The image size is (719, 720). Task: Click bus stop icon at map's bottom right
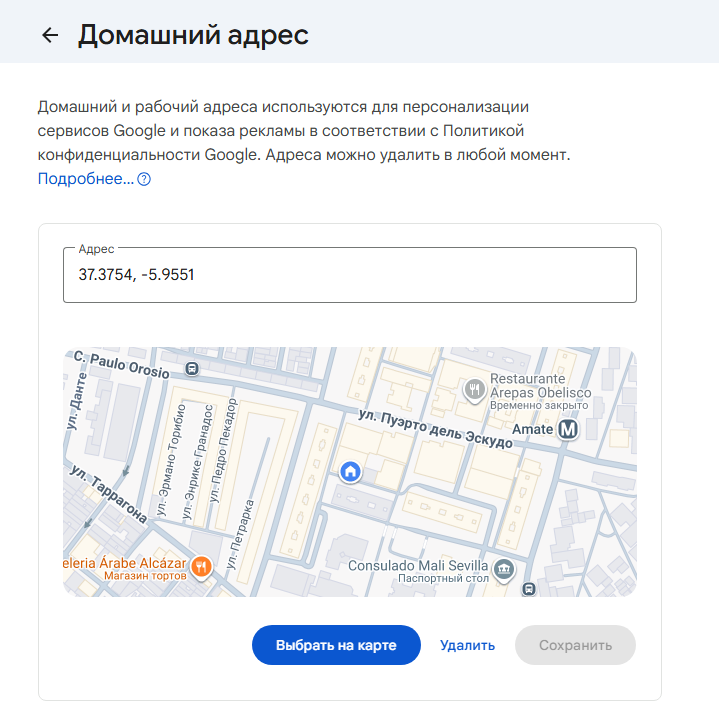(x=530, y=588)
